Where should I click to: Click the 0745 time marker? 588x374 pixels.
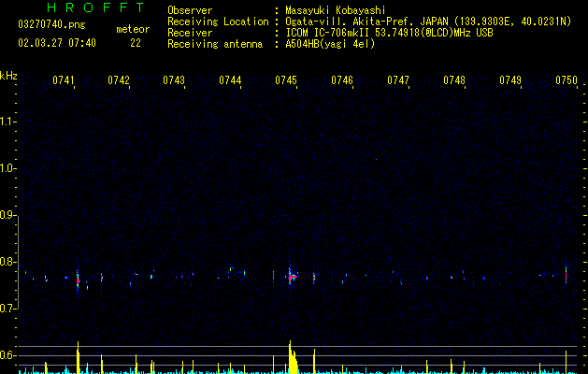[x=286, y=80]
